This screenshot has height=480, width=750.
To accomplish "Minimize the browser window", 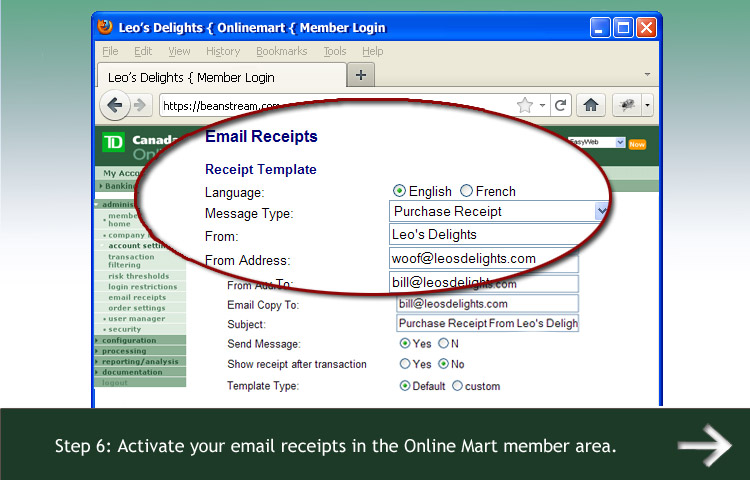I will 600,28.
